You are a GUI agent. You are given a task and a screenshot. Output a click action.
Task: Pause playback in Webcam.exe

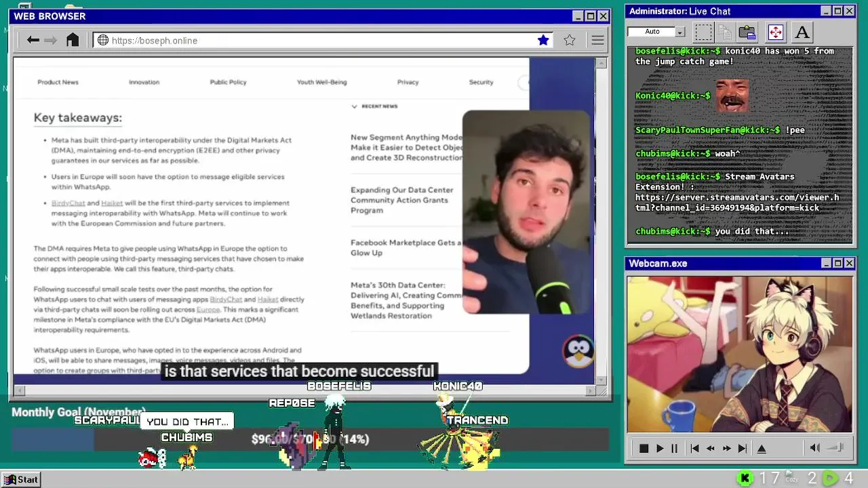[x=675, y=448]
